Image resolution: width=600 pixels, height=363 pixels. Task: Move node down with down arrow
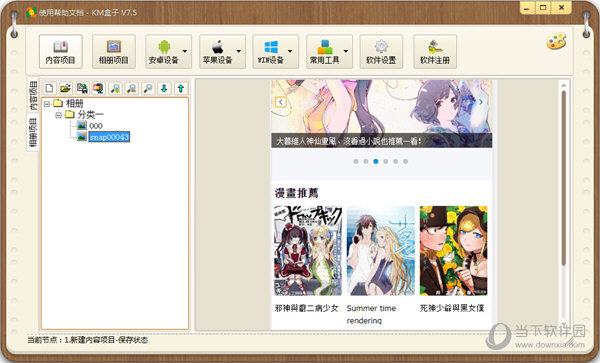[x=164, y=89]
